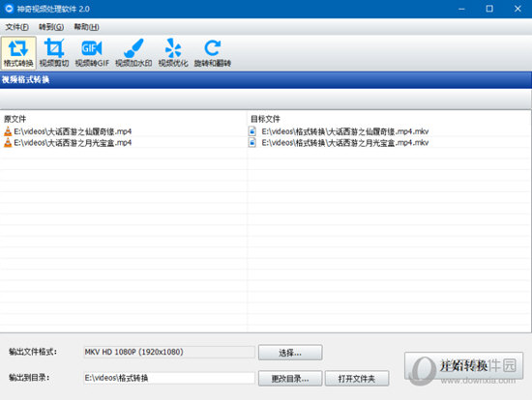This screenshot has width=532, height=400.
Task: Click the 更改目录... button
Action: 290,379
